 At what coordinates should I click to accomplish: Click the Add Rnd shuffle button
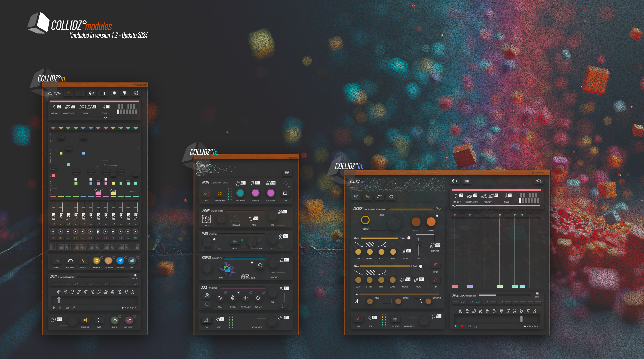click(56, 261)
